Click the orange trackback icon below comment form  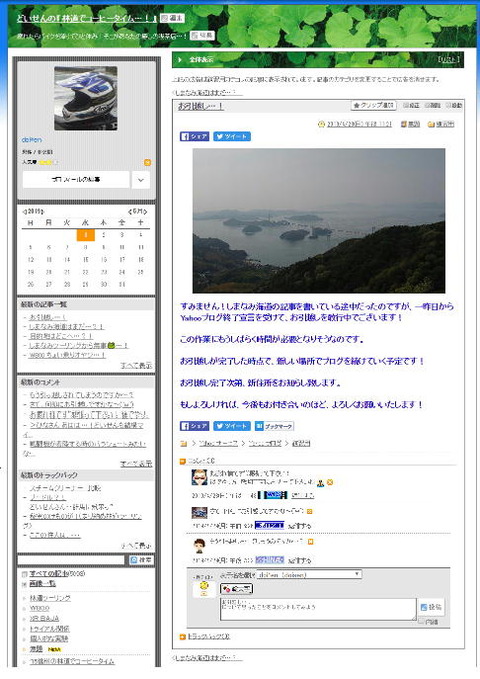pos(182,637)
